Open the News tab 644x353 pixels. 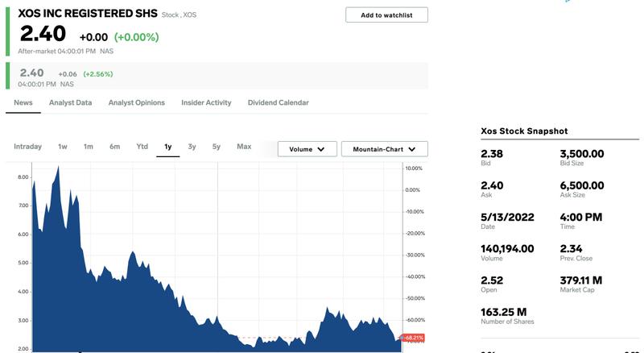click(23, 103)
